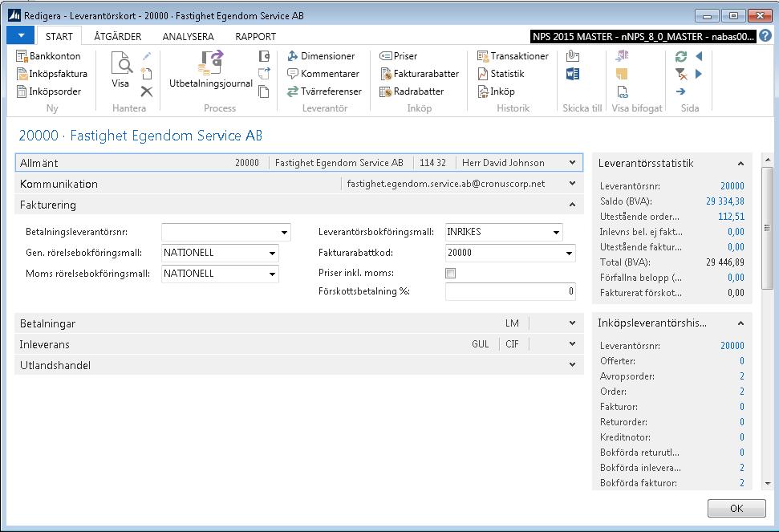The height and width of the screenshot is (532, 779).
Task: Open Kommentarer for the vendor
Action: pyautogui.click(x=323, y=74)
